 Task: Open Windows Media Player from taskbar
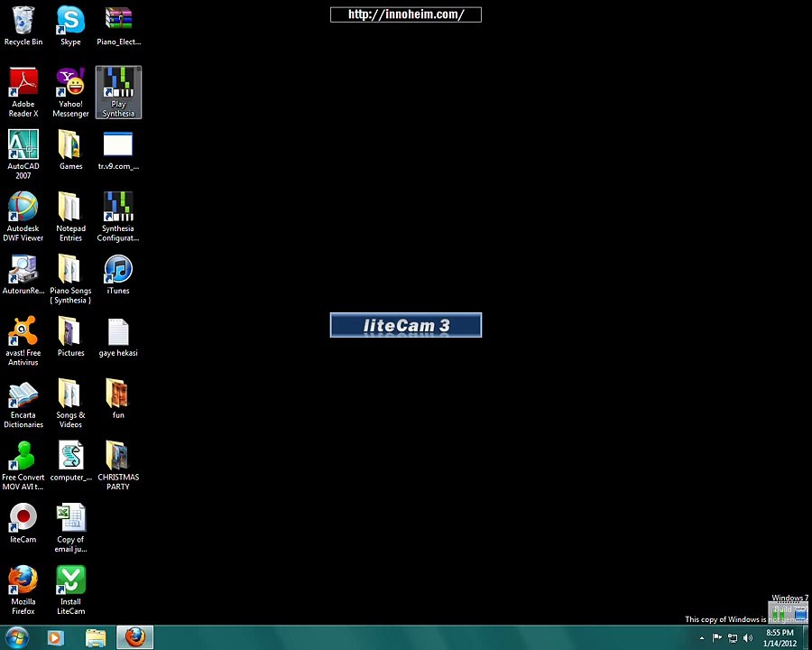(x=55, y=637)
